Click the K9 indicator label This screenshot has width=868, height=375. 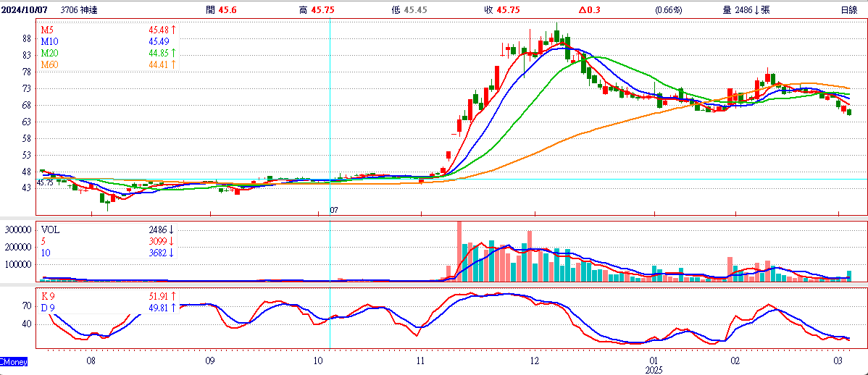(x=48, y=296)
